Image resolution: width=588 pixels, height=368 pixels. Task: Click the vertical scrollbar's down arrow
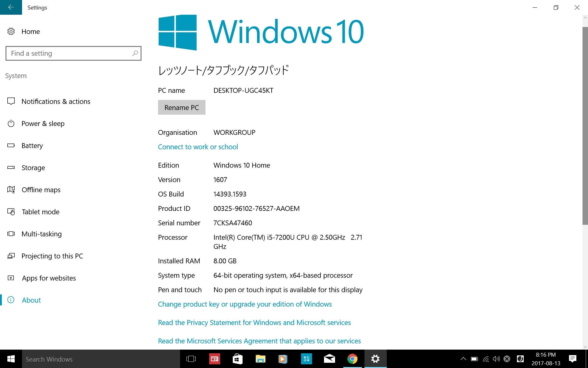pyautogui.click(x=585, y=347)
